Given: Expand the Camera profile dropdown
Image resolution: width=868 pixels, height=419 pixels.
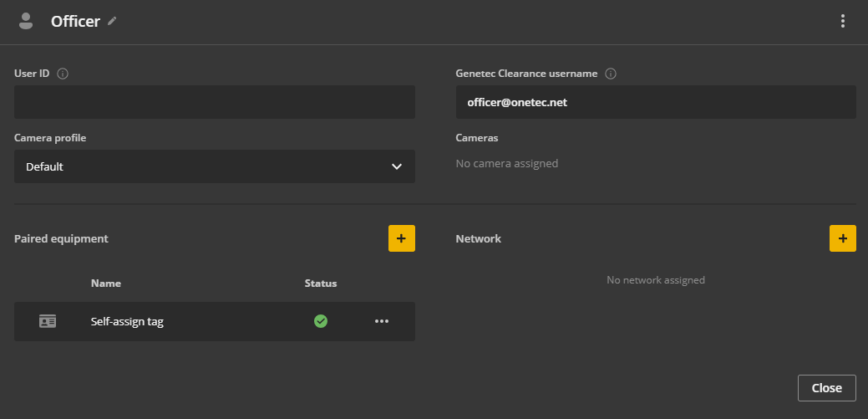Looking at the screenshot, I should [x=214, y=166].
